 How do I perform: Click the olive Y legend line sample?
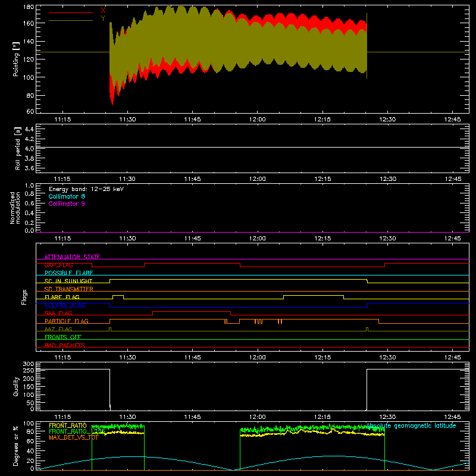[x=71, y=20]
